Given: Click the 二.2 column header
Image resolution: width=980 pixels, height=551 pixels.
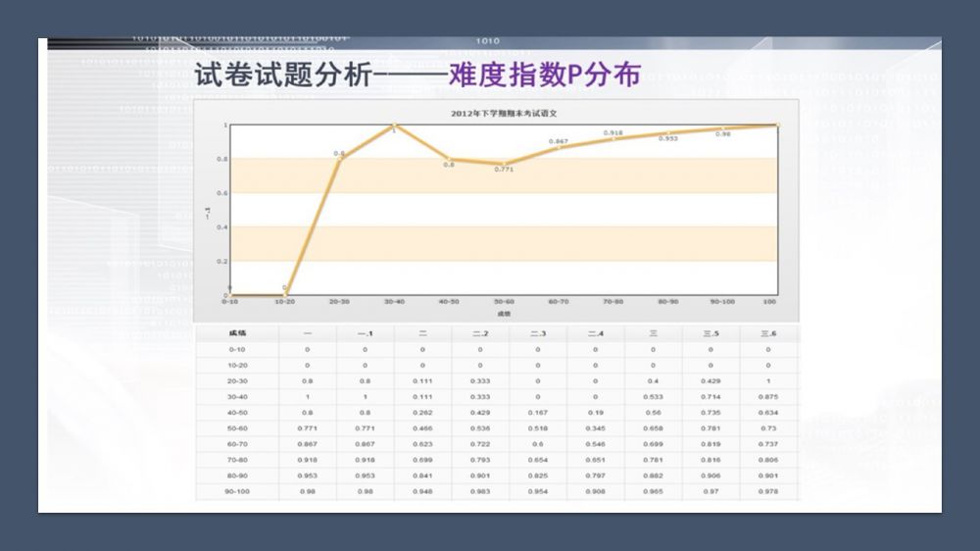Looking at the screenshot, I should [x=480, y=333].
